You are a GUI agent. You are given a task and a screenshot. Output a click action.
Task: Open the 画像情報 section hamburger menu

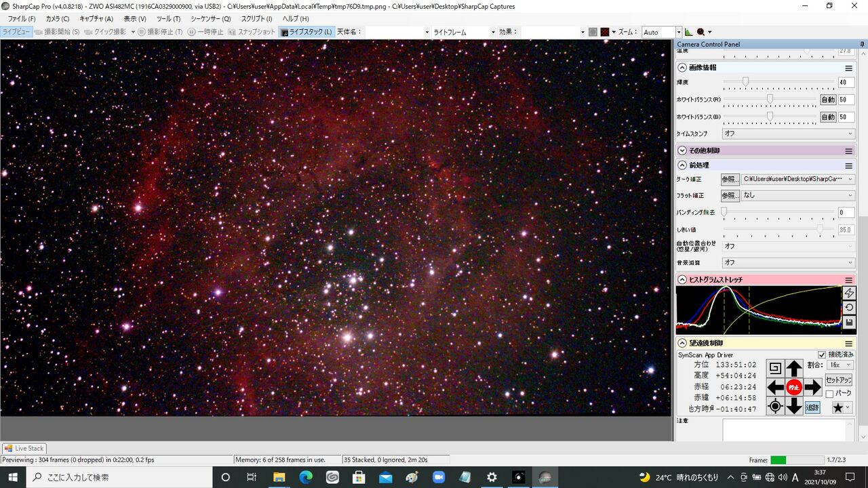pos(848,68)
